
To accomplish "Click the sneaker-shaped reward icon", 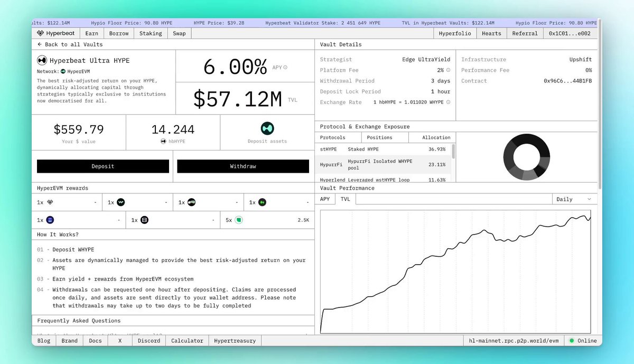I will tap(191, 202).
